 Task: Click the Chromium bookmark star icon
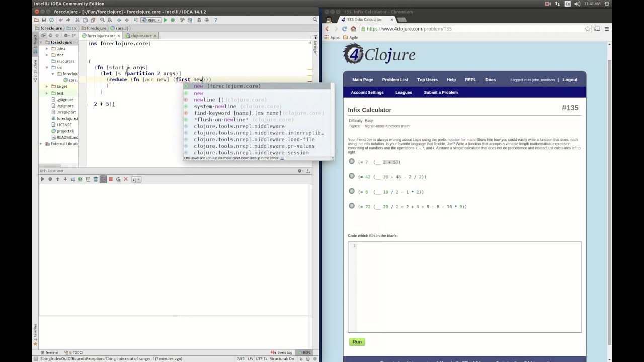coord(587,29)
